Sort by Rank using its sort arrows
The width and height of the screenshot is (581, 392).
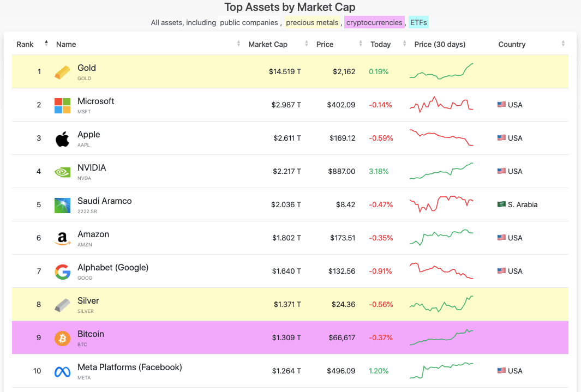(46, 43)
